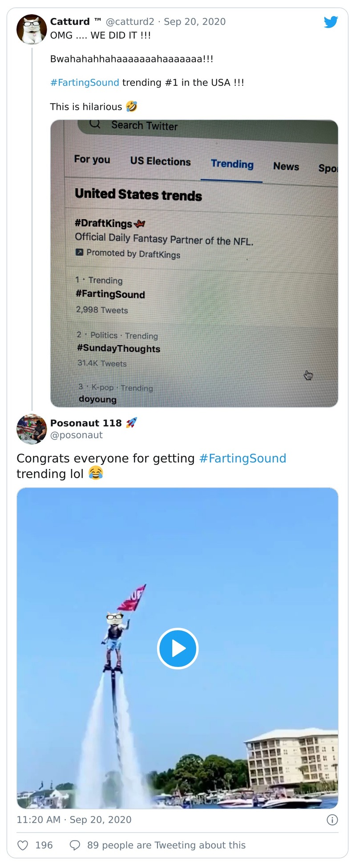Click the reply speech bubble icon
The height and width of the screenshot is (868, 356).
point(75,845)
